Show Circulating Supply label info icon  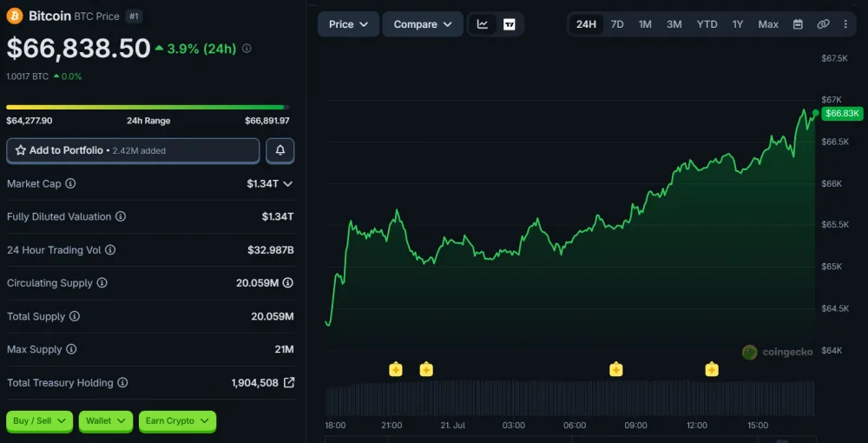tap(102, 283)
